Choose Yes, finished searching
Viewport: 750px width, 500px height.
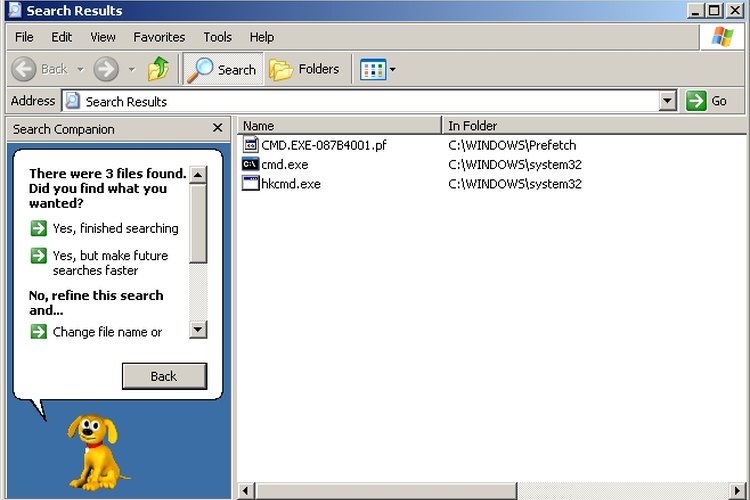click(x=115, y=228)
